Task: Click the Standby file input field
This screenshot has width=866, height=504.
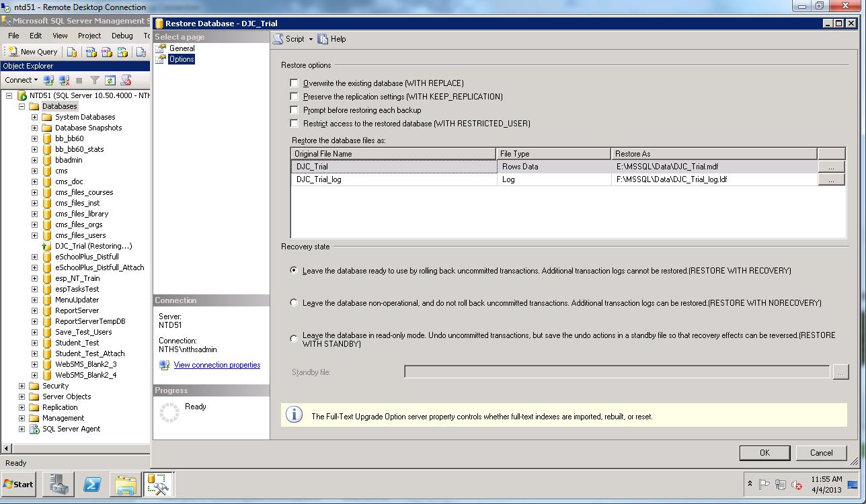Action: pos(617,372)
